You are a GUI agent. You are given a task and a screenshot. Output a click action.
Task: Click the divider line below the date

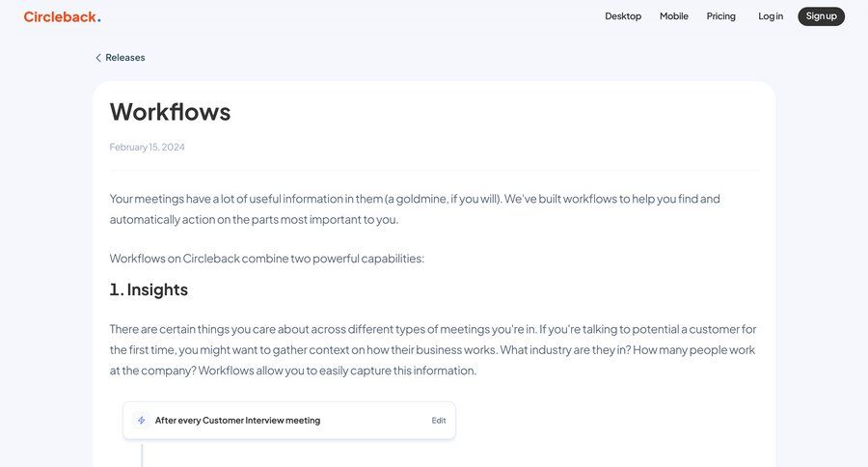pos(434,171)
